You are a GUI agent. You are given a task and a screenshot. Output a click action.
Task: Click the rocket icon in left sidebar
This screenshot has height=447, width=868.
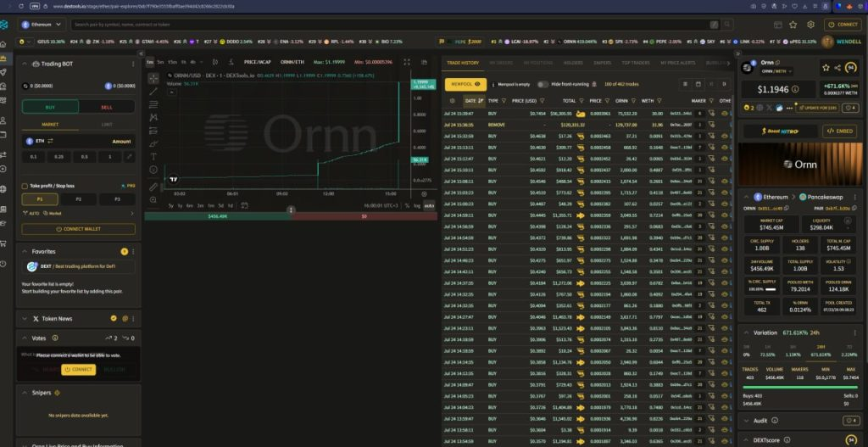tap(3, 72)
